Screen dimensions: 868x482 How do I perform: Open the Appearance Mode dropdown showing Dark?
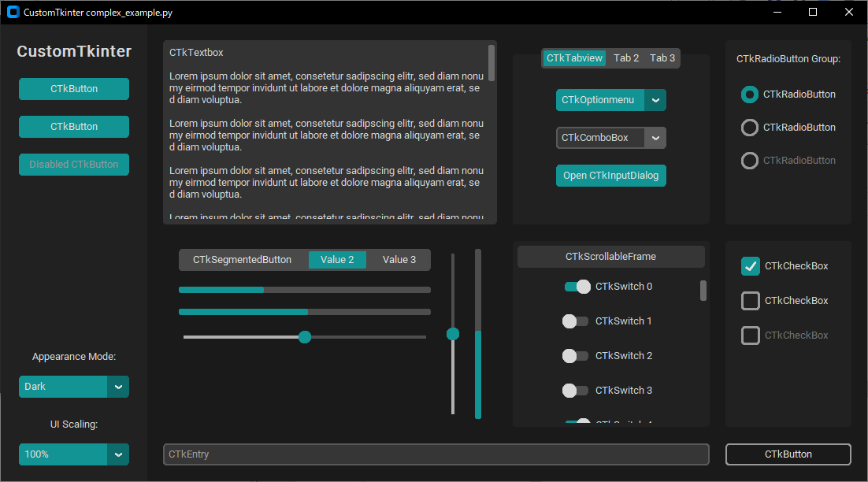[73, 387]
